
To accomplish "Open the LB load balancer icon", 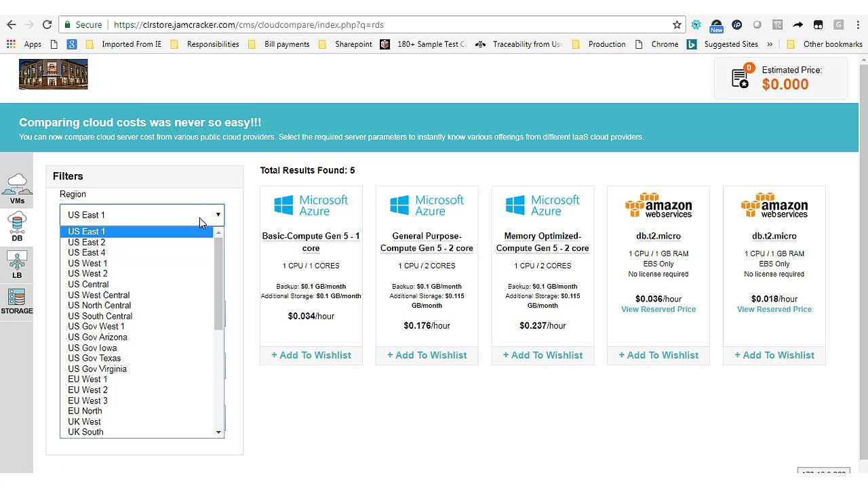I will (17, 264).
